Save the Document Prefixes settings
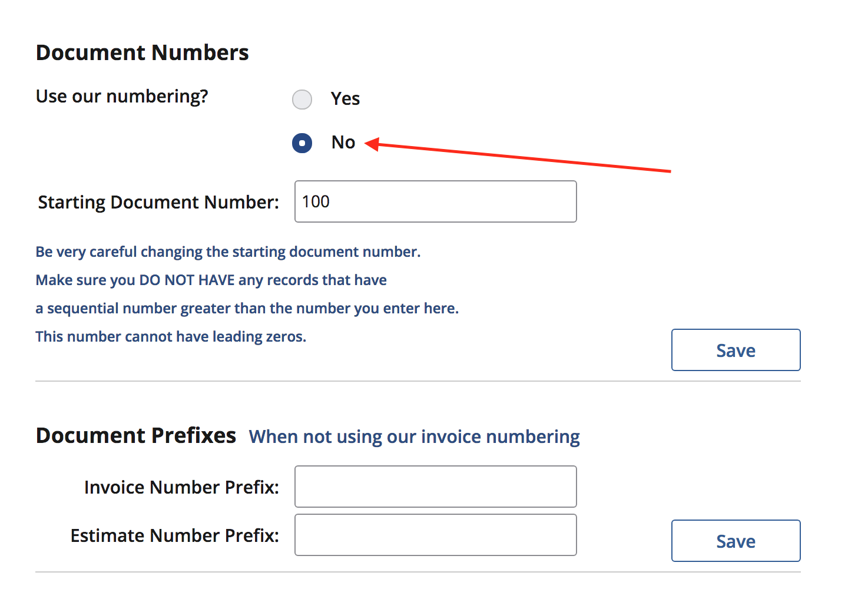Image resolution: width=868 pixels, height=602 pixels. tap(736, 541)
